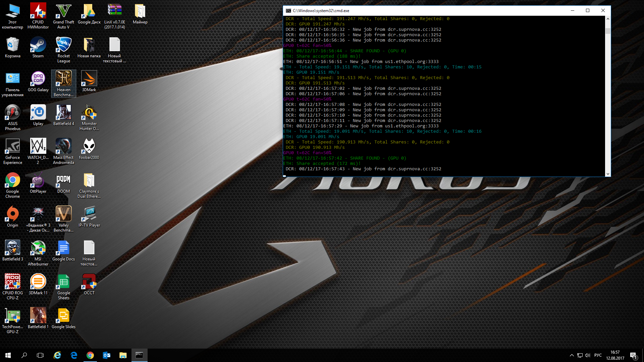Click the volume speaker tray icon
The height and width of the screenshot is (362, 644).
[588, 355]
